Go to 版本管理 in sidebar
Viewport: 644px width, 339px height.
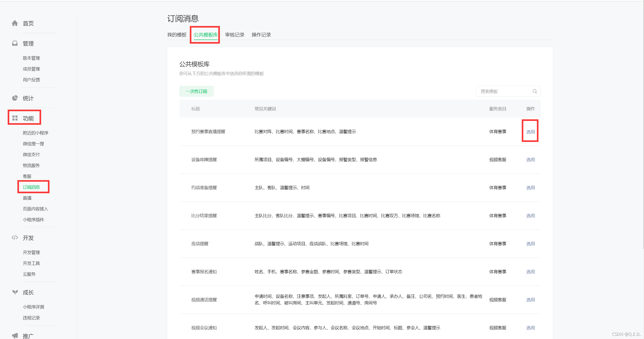(31, 58)
